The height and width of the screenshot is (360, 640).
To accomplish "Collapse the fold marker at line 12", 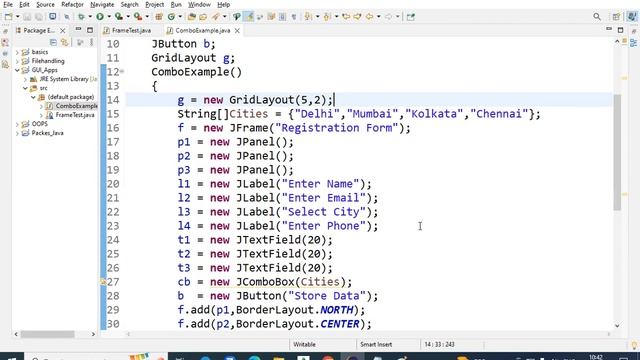I will (122, 71).
